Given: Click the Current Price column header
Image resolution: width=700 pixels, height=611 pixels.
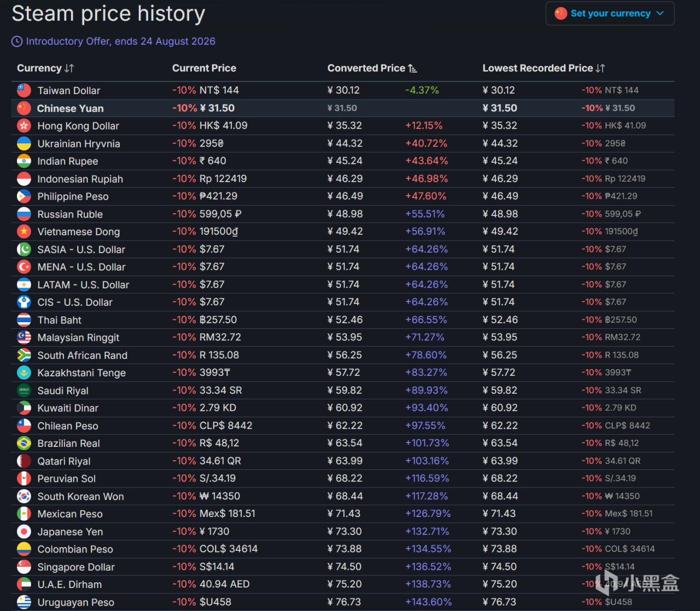Looking at the screenshot, I should (x=204, y=68).
